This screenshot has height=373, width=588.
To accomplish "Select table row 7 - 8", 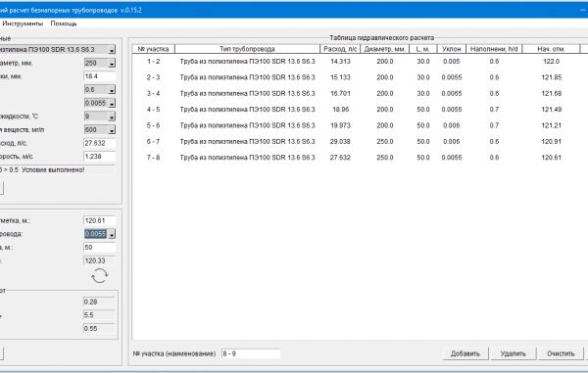I will point(360,158).
